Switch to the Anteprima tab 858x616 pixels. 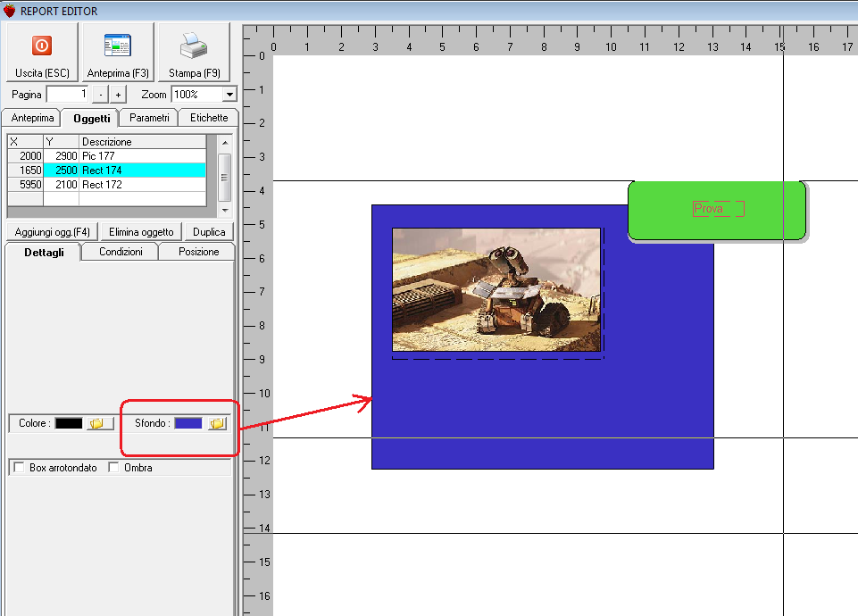tap(32, 118)
